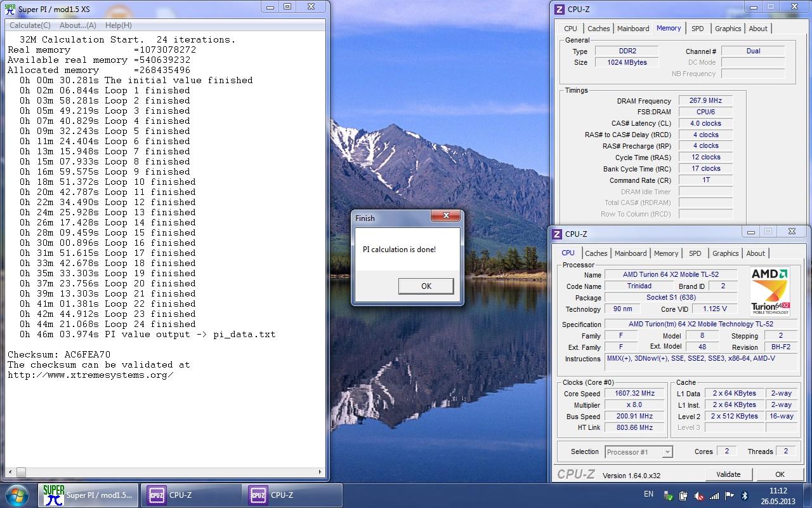812x508 pixels.
Task: Click the Code Name value Trinidad
Action: [639, 286]
